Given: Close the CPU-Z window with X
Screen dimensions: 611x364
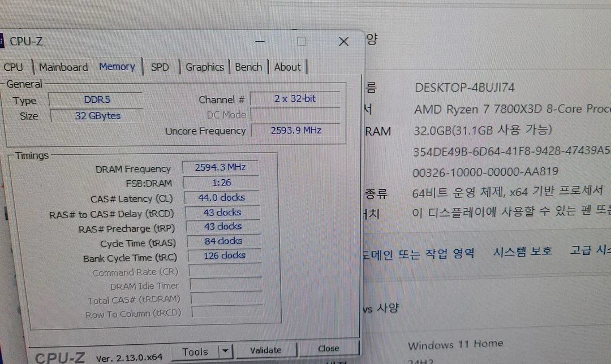Looking at the screenshot, I should click(x=344, y=42).
